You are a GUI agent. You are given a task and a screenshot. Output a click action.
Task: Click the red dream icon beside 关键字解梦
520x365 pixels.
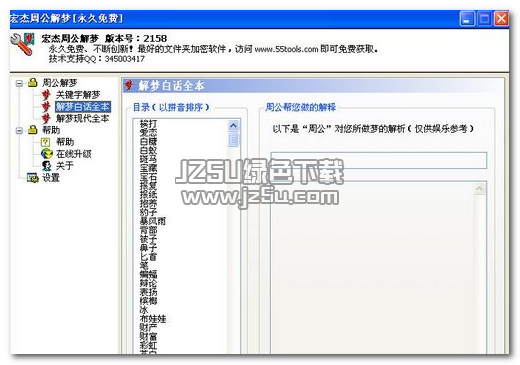[x=46, y=95]
